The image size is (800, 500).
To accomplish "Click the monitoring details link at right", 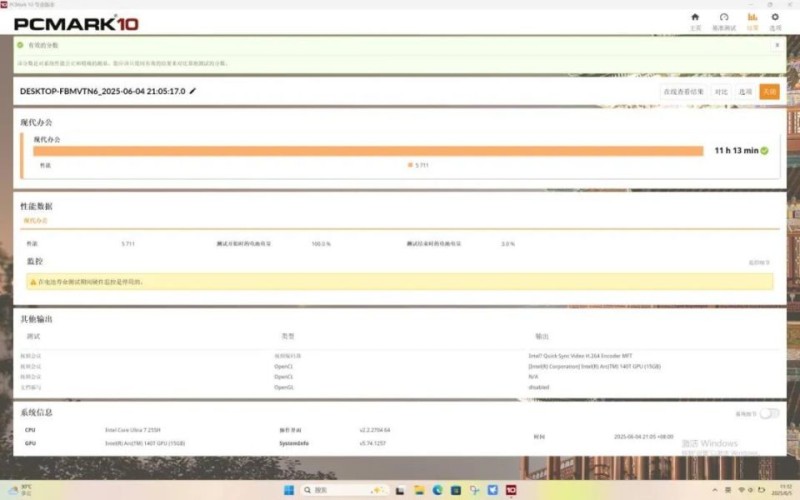I will pyautogui.click(x=760, y=263).
